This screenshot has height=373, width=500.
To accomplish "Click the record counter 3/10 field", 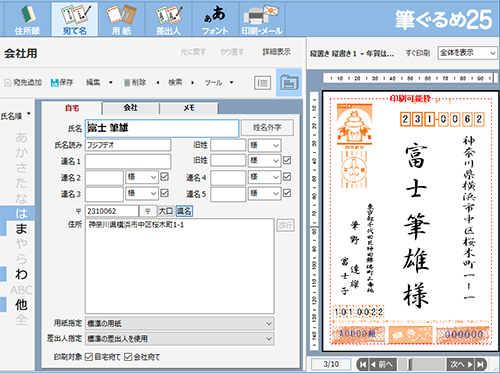I will click(331, 364).
